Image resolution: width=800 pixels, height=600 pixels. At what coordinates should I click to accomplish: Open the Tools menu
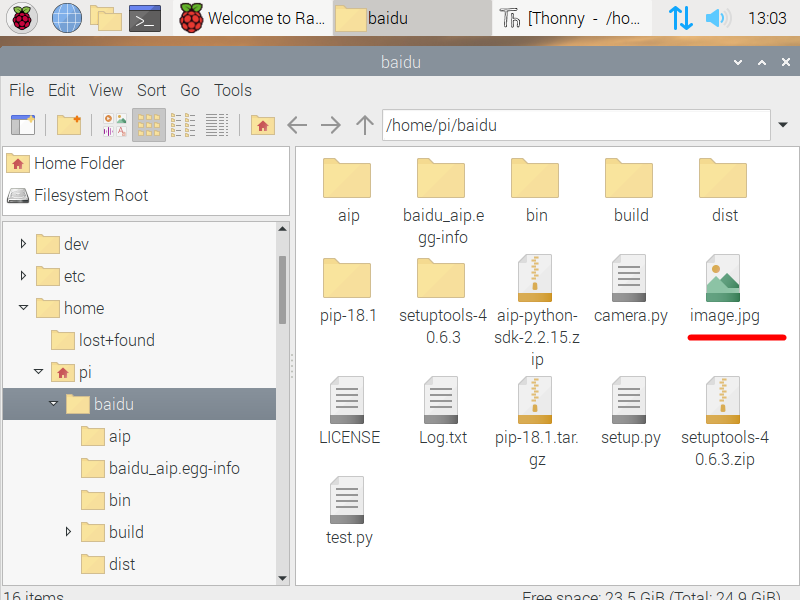click(x=233, y=90)
